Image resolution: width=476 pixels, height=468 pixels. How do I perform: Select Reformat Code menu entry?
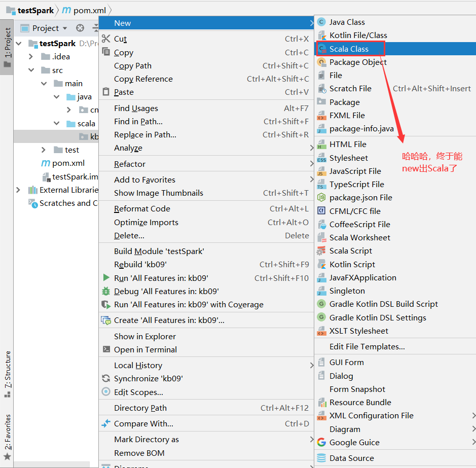point(206,209)
